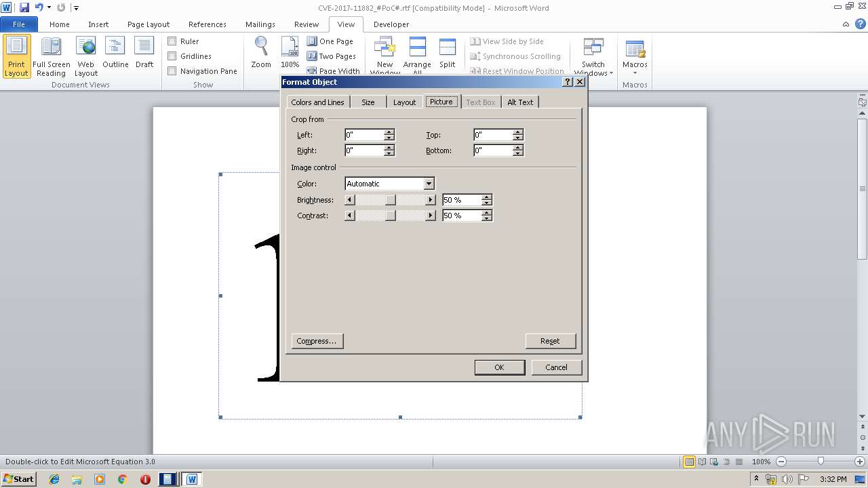Click the Redo/Repeat icon
The image size is (868, 488).
(61, 7)
